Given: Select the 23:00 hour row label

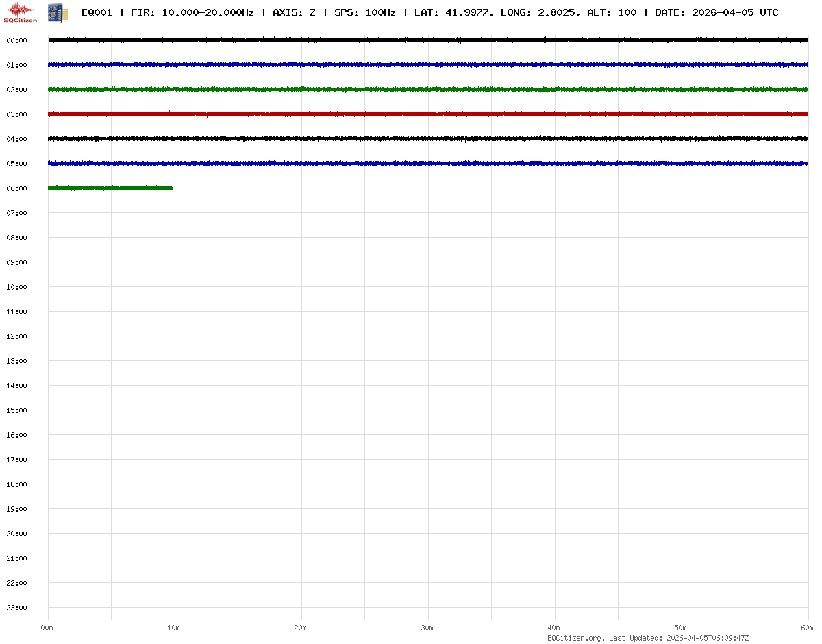Looking at the screenshot, I should point(16,608).
